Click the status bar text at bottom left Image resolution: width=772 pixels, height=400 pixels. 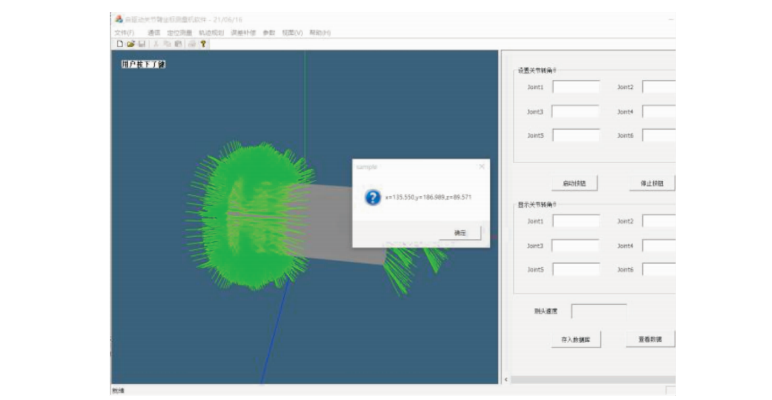[119, 391]
